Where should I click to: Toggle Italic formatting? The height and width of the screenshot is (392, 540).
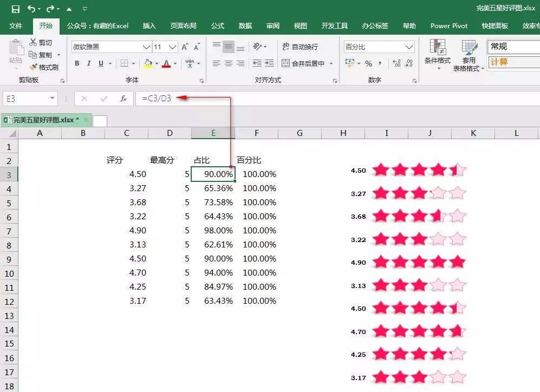pyautogui.click(x=89, y=63)
